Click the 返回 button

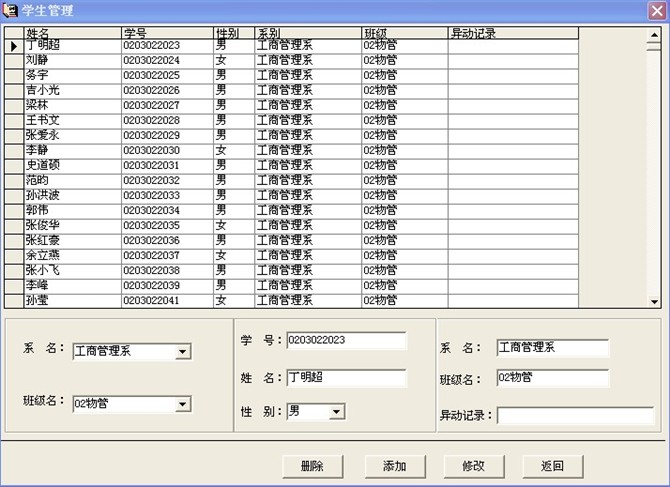pyautogui.click(x=552, y=466)
